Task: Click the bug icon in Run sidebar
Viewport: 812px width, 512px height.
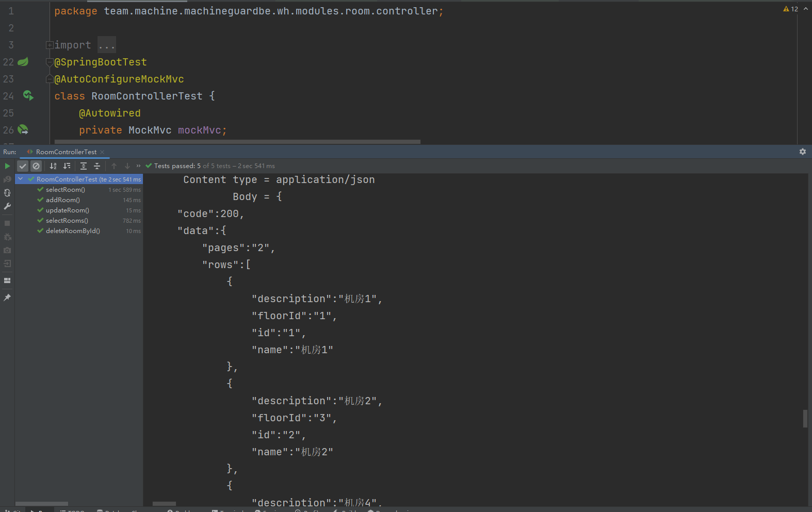Action: point(7,237)
